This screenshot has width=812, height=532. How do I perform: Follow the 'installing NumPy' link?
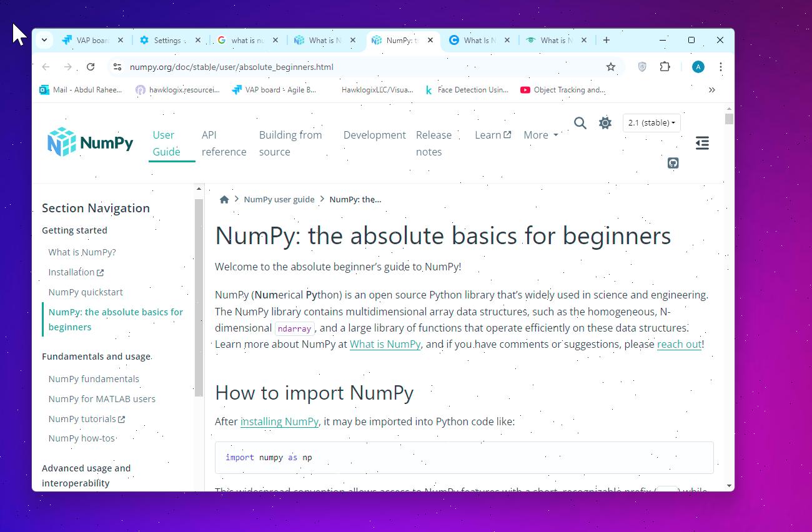[279, 421]
